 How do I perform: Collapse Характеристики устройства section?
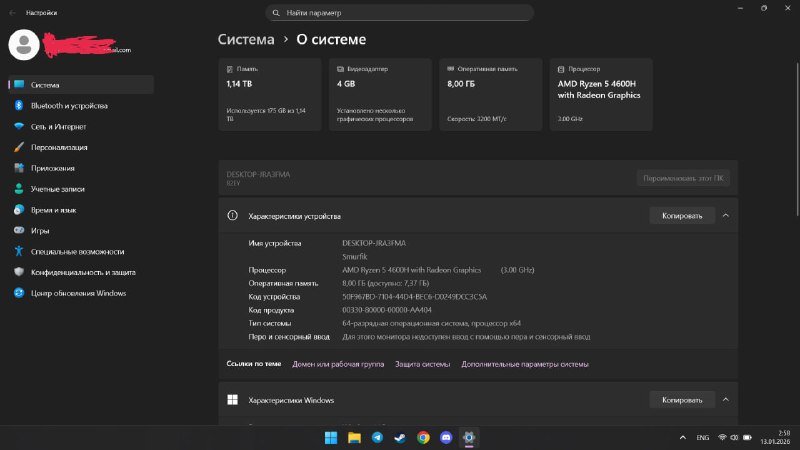[726, 216]
